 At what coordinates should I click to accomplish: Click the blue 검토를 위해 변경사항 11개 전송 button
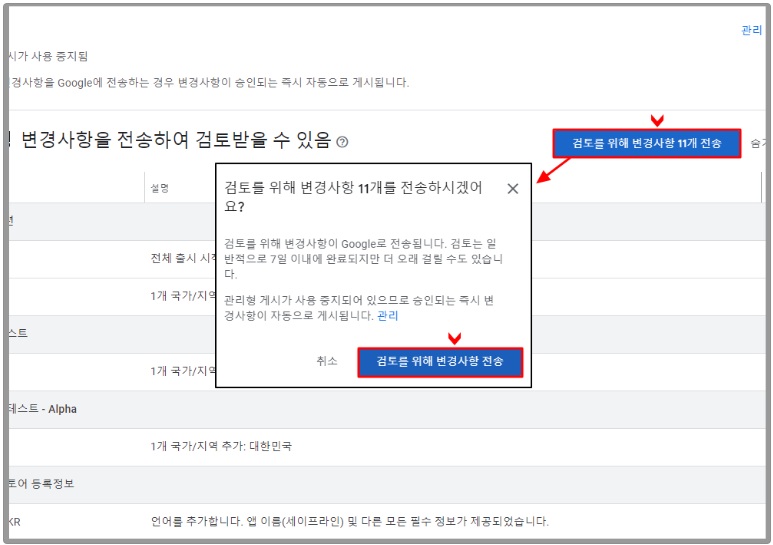(x=646, y=143)
